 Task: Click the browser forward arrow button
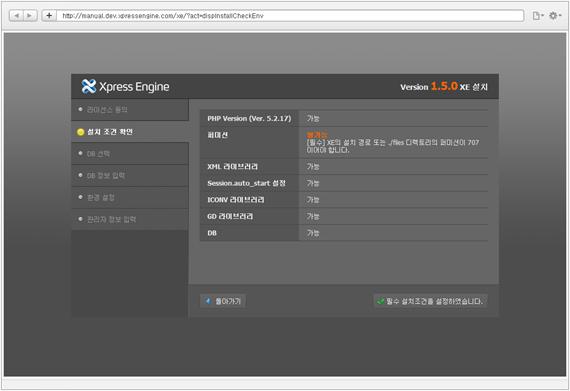(30, 16)
